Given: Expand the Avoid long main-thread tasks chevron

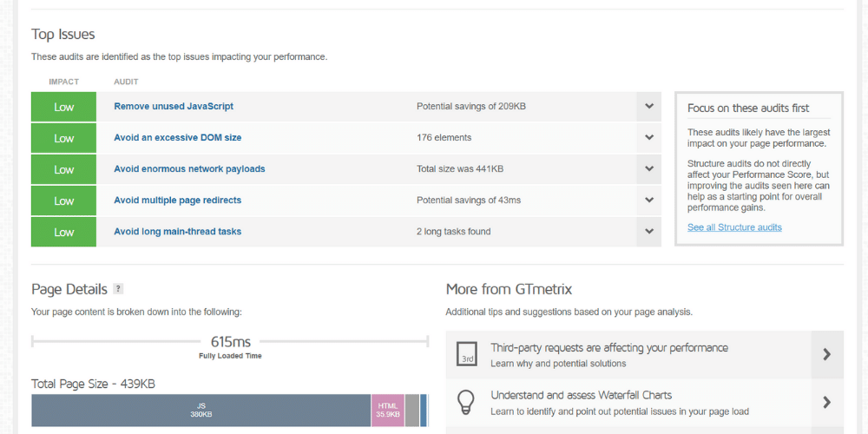Looking at the screenshot, I should click(x=648, y=232).
